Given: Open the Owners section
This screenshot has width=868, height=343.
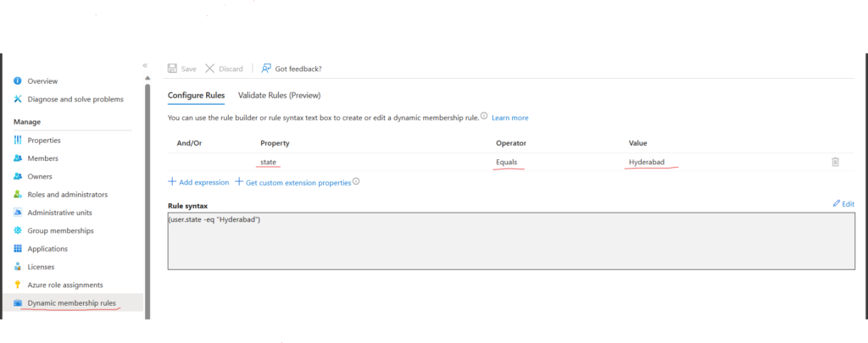Looking at the screenshot, I should (x=40, y=176).
